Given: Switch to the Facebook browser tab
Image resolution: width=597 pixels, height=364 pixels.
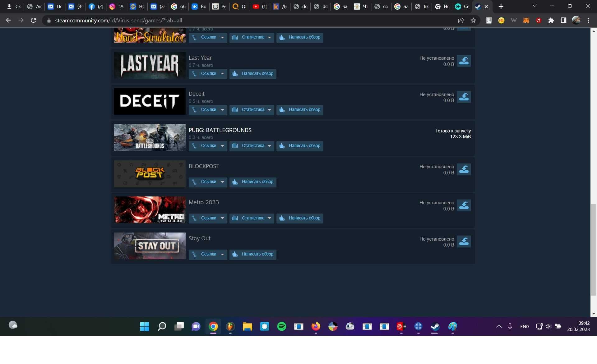Looking at the screenshot, I should (95, 7).
